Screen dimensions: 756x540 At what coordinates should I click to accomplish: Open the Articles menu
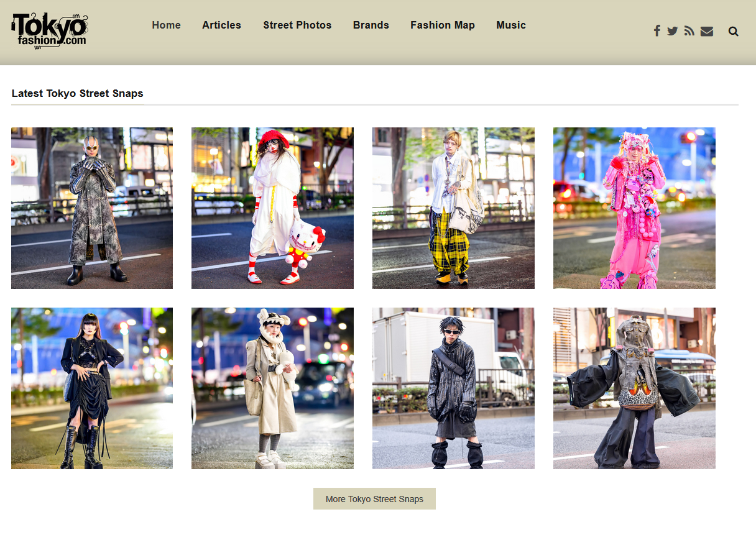[221, 25]
